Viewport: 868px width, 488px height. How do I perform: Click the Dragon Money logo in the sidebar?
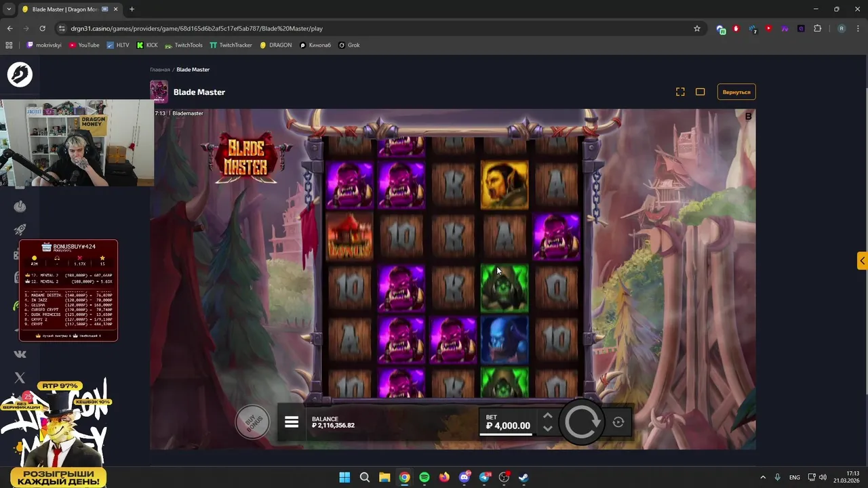coord(20,74)
